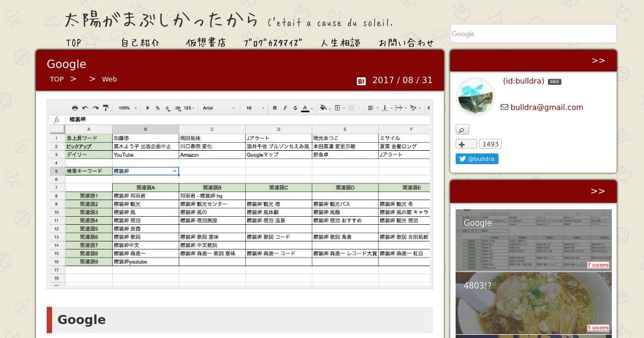Click the 襟裳岬youtube cell
The height and width of the screenshot is (338, 644).
point(145,262)
